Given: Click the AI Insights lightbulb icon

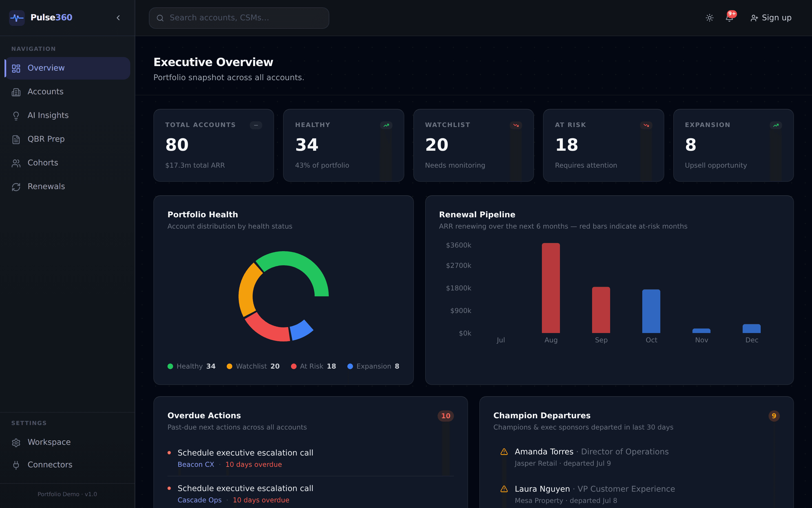Looking at the screenshot, I should click(16, 116).
